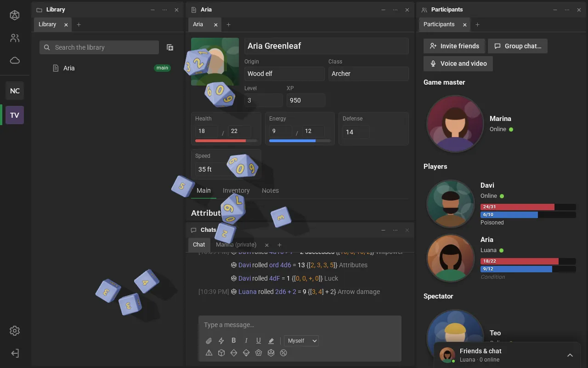Image resolution: width=588 pixels, height=368 pixels.
Task: Roll a d8 using the octahedron die icon
Action: point(234,353)
